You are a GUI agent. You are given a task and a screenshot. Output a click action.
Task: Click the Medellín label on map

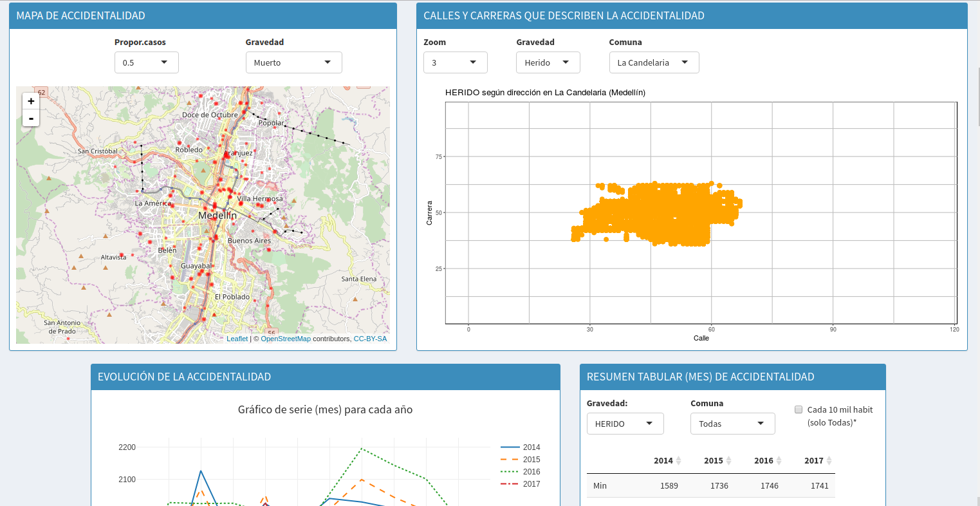tap(217, 215)
